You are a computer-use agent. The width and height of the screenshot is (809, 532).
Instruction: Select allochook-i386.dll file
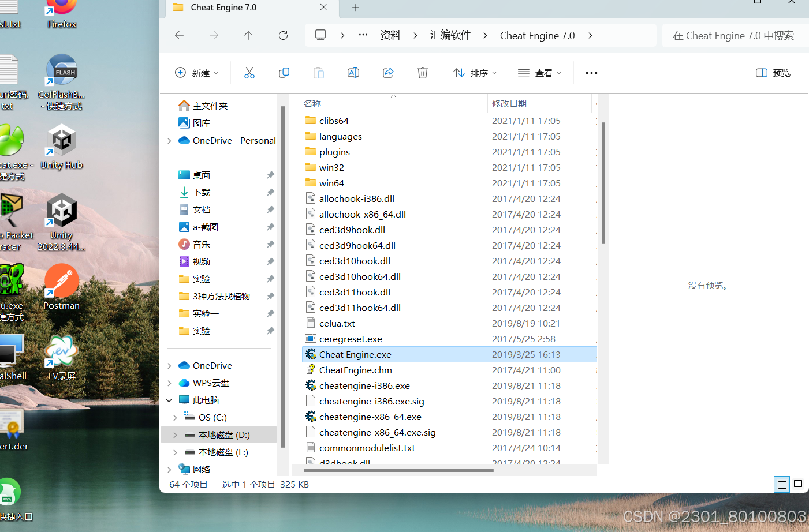click(356, 198)
